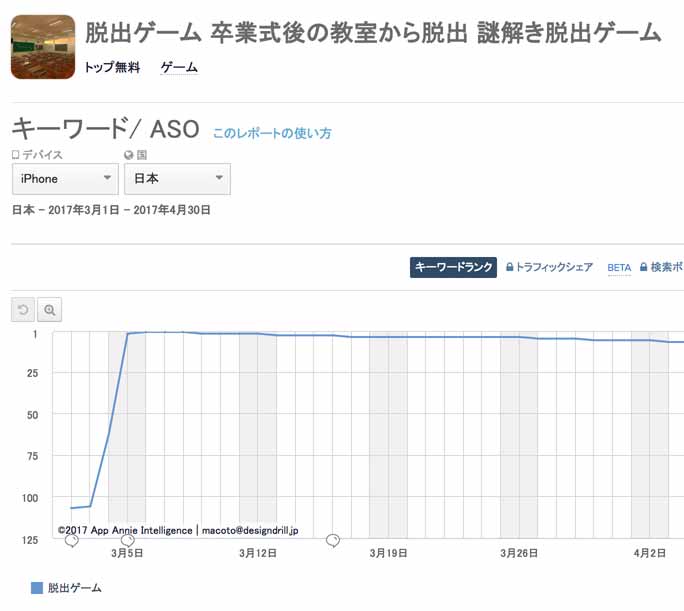This screenshot has height=611, width=684.
Task: Open the このレポートの使い方 link
Action: (x=272, y=133)
